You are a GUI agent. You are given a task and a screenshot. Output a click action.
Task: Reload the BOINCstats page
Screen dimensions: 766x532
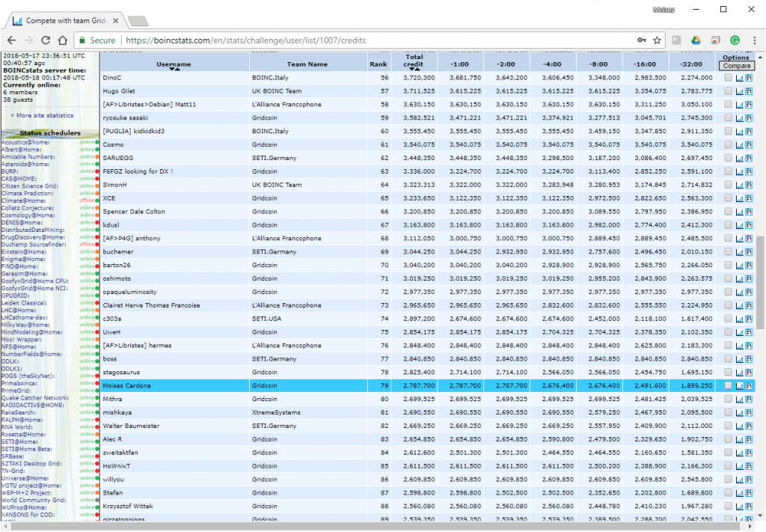46,40
